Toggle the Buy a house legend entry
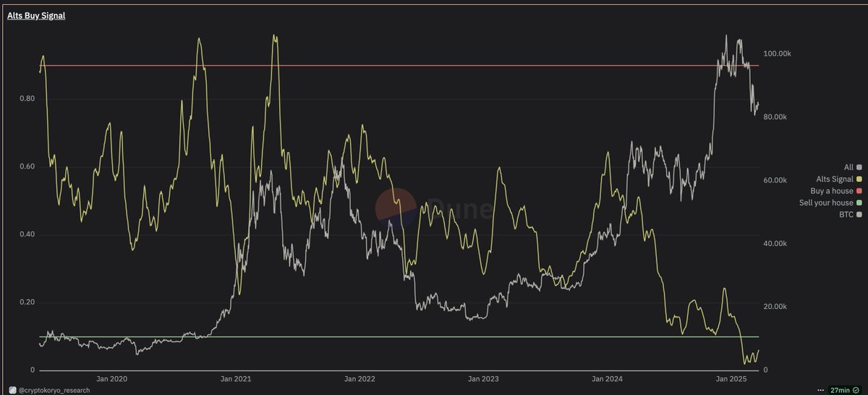The height and width of the screenshot is (395, 868). 836,191
